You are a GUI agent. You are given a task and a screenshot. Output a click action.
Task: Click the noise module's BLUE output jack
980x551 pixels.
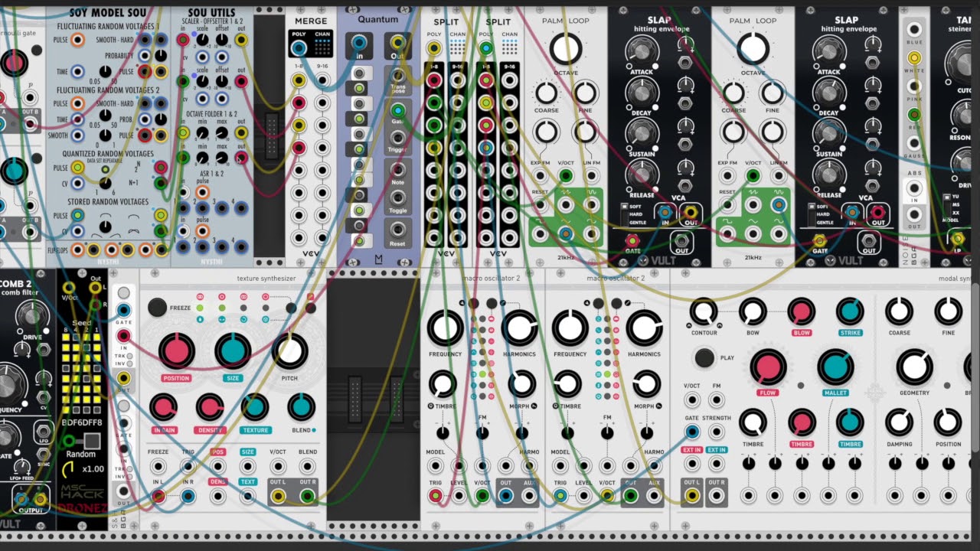point(913,31)
